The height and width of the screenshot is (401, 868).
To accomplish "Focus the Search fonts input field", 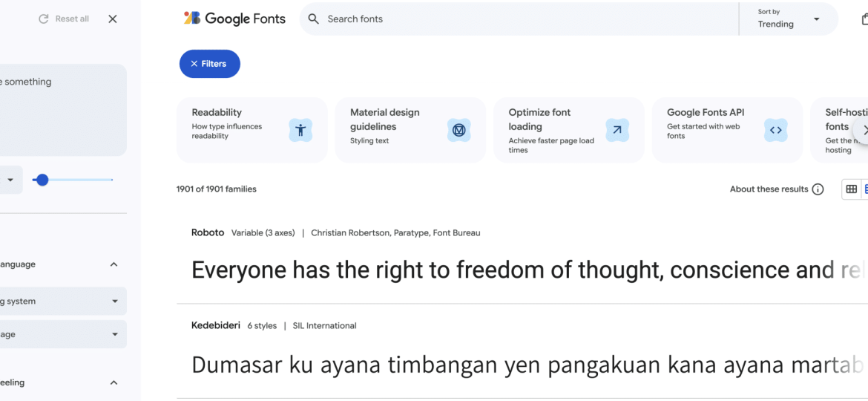I will 519,19.
